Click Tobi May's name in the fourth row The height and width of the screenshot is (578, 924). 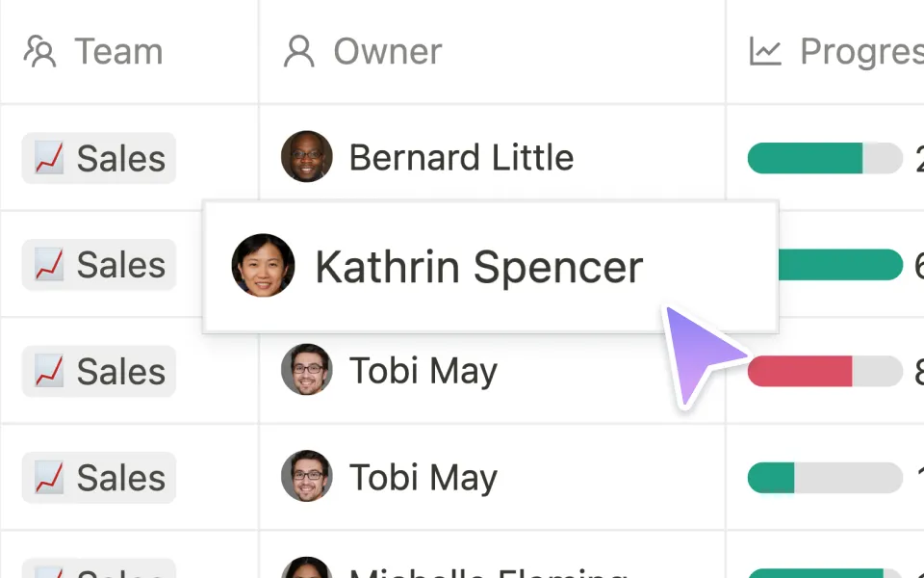[423, 477]
